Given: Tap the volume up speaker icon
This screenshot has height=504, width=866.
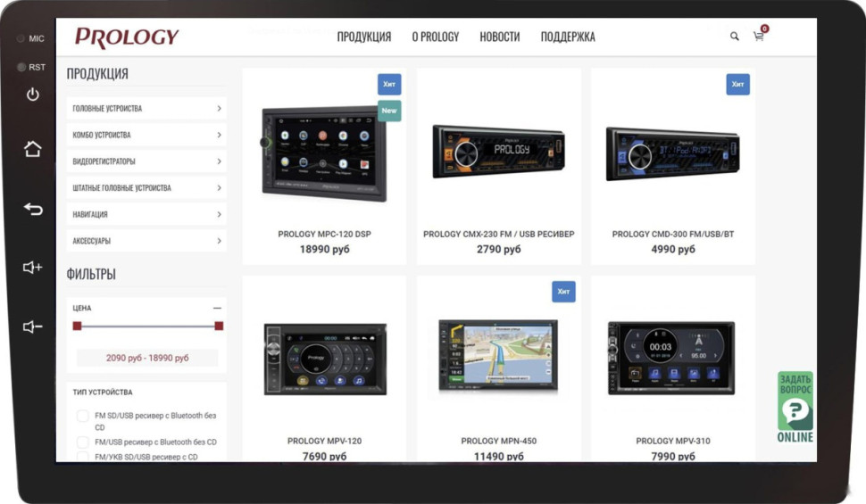Looking at the screenshot, I should click(33, 268).
